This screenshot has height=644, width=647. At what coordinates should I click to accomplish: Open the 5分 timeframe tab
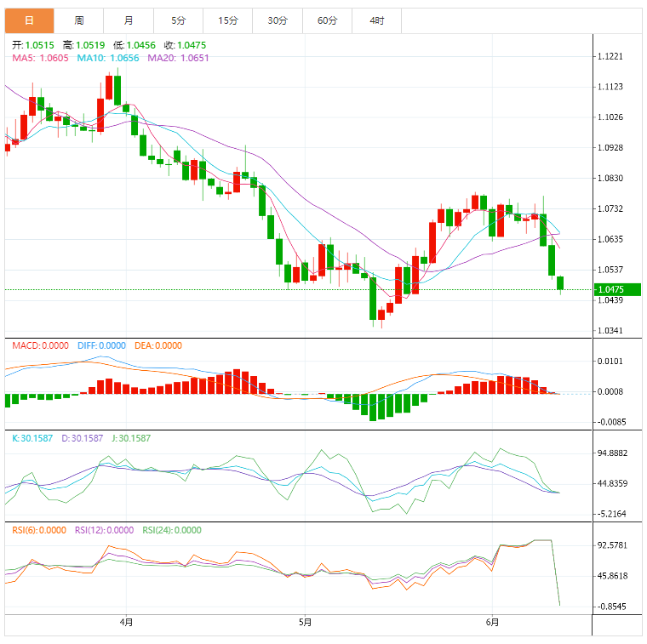(x=178, y=20)
